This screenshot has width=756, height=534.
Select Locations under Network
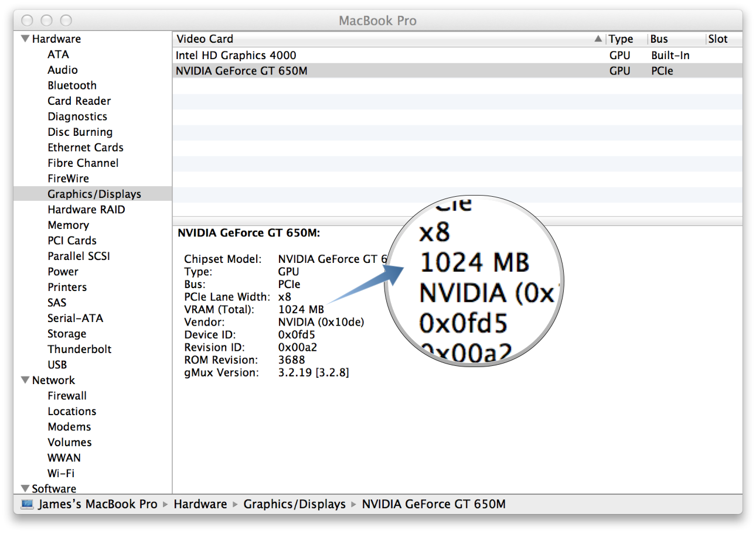[x=72, y=411]
